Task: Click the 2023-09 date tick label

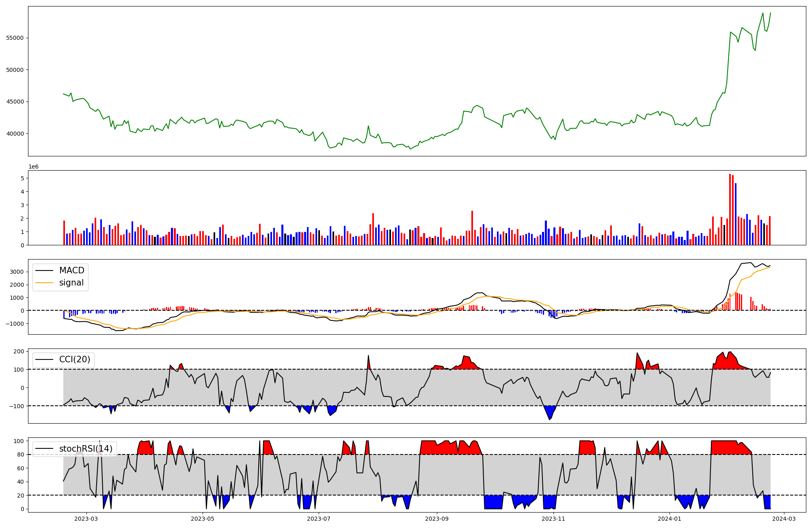Action: [x=437, y=519]
